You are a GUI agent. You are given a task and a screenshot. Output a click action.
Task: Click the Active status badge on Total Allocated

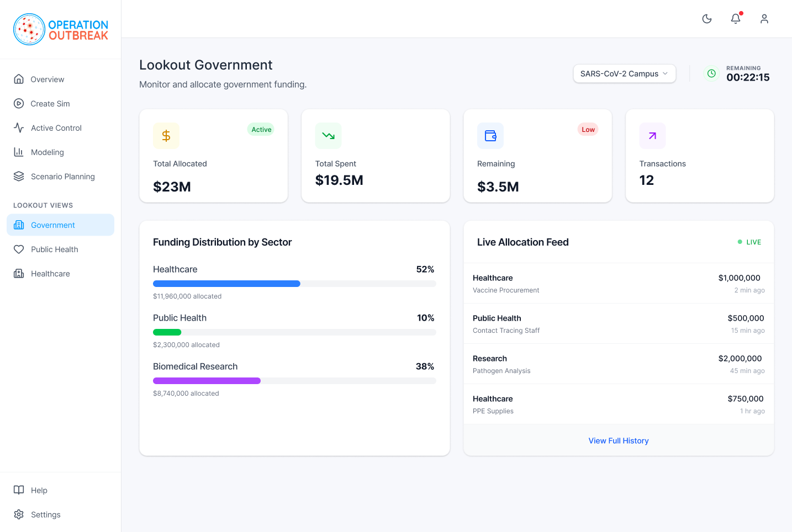click(x=261, y=129)
